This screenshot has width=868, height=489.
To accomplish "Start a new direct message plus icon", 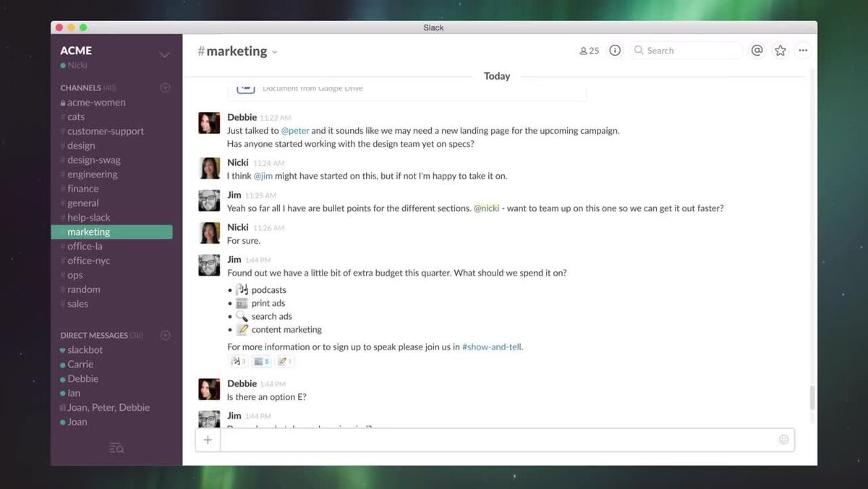I will (165, 336).
